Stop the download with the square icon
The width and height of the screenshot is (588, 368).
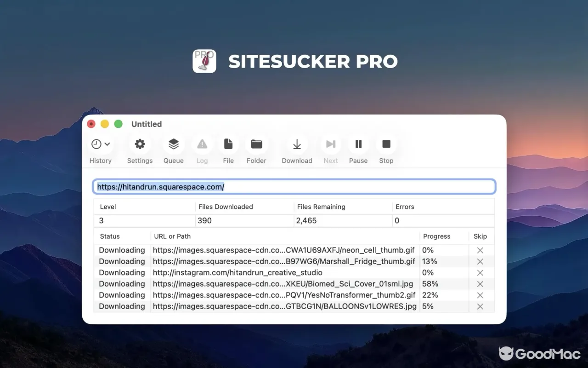point(386,144)
